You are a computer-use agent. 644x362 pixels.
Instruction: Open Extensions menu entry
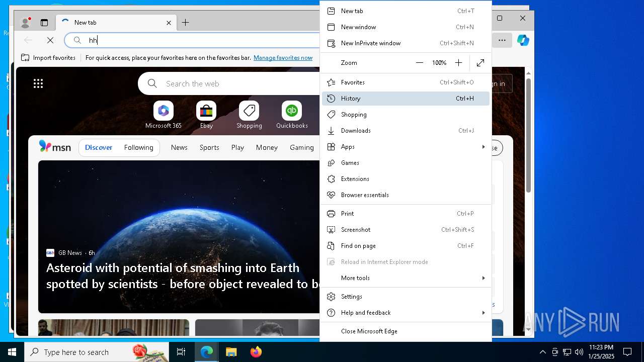click(406, 179)
